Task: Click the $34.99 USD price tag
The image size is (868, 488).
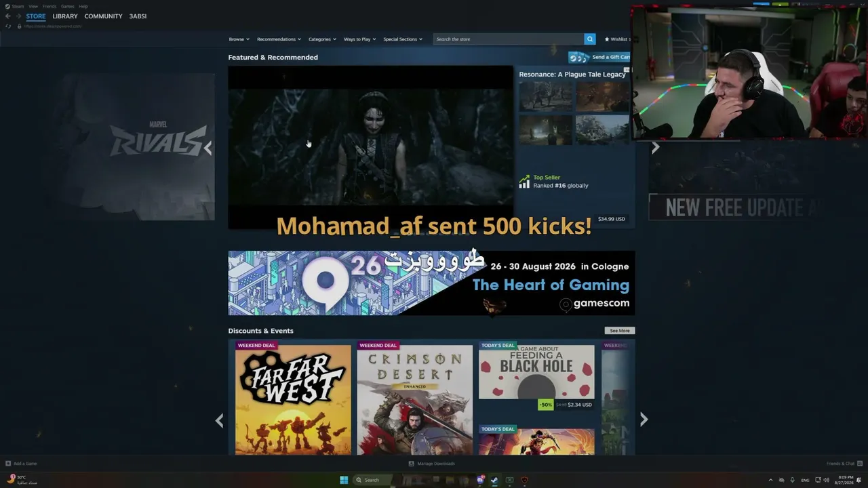Action: tap(612, 219)
